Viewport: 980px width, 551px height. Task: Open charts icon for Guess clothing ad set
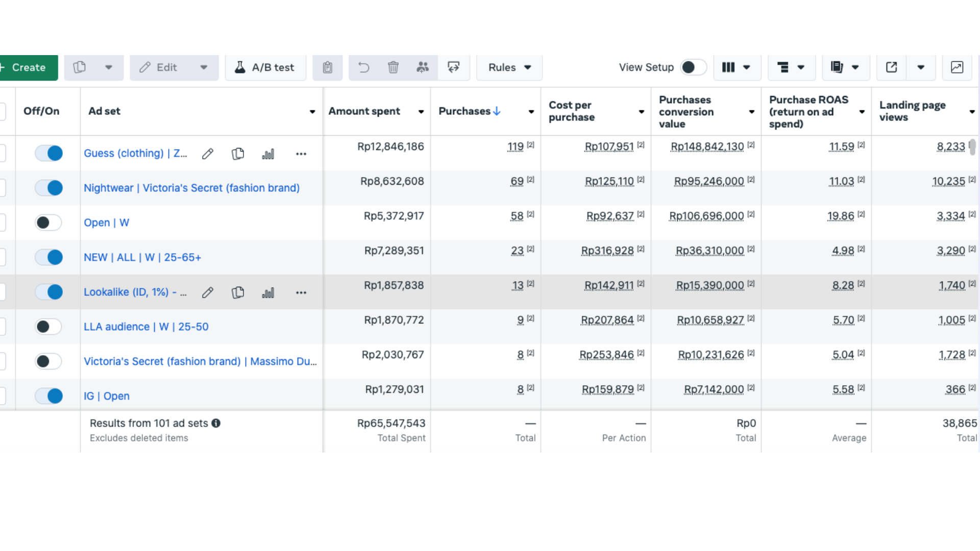(268, 154)
